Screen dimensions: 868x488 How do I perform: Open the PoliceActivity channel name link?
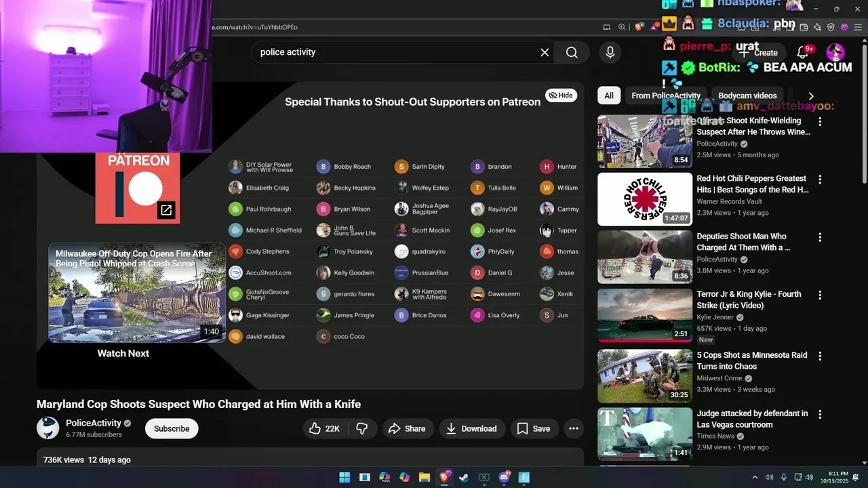pos(94,423)
